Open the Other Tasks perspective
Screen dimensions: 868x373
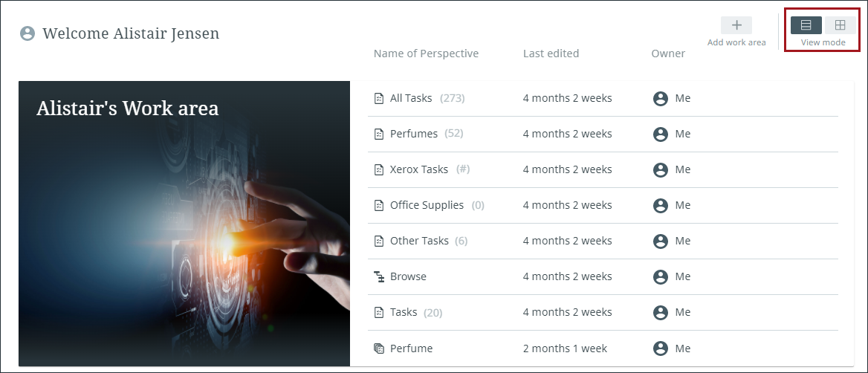click(419, 241)
